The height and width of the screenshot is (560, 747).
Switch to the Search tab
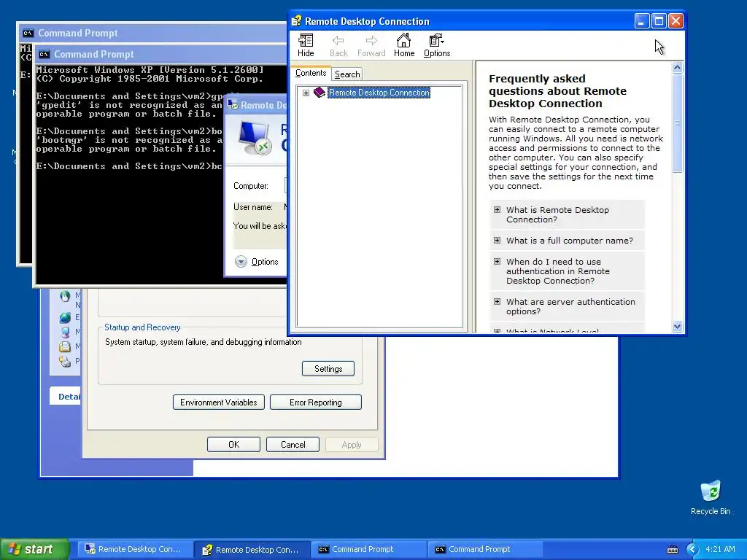pos(347,74)
